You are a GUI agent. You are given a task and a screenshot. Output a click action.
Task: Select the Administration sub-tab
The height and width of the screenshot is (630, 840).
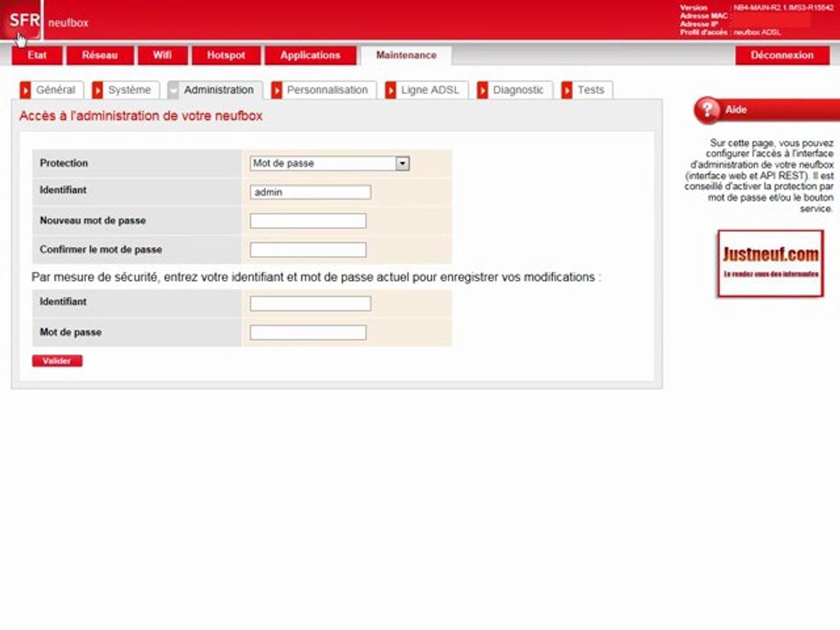coord(215,90)
